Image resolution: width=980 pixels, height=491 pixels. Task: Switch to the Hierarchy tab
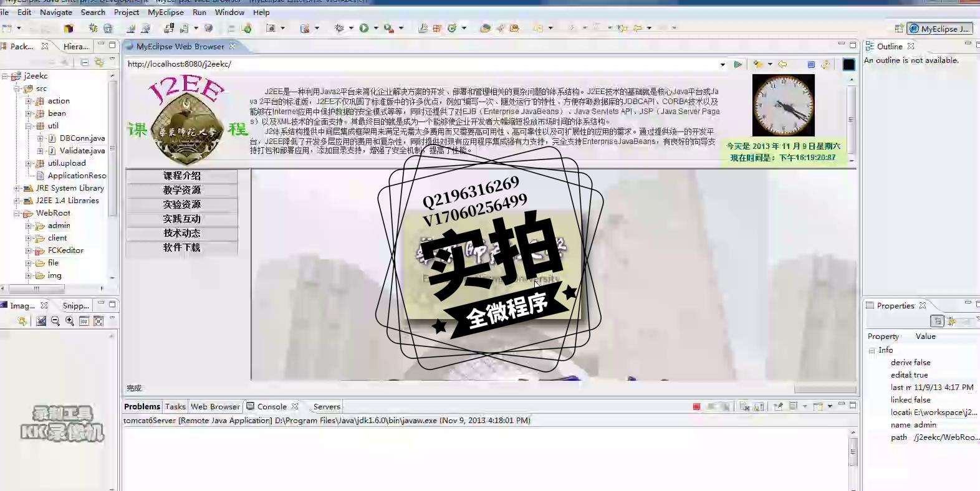[76, 46]
